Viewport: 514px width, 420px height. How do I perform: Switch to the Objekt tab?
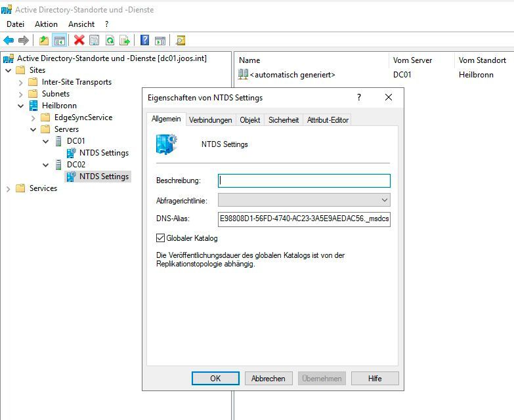(250, 120)
